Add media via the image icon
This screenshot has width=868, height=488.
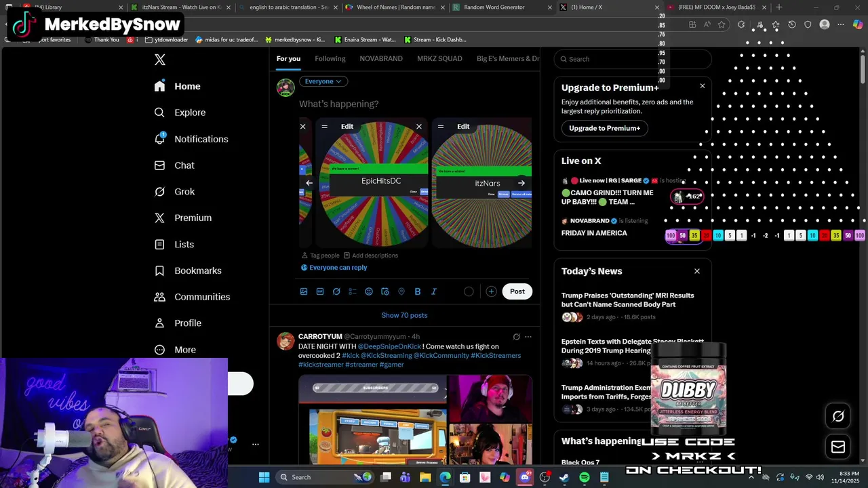(304, 291)
